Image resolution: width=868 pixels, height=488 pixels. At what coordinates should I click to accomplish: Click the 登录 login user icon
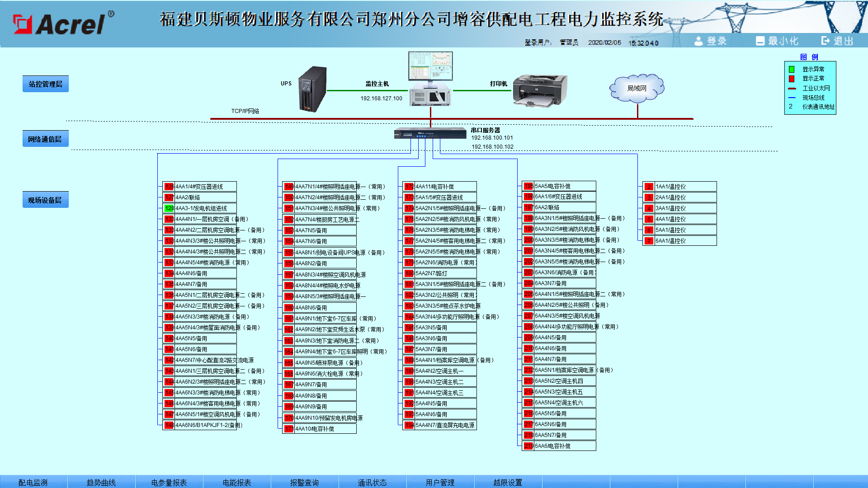tap(698, 41)
